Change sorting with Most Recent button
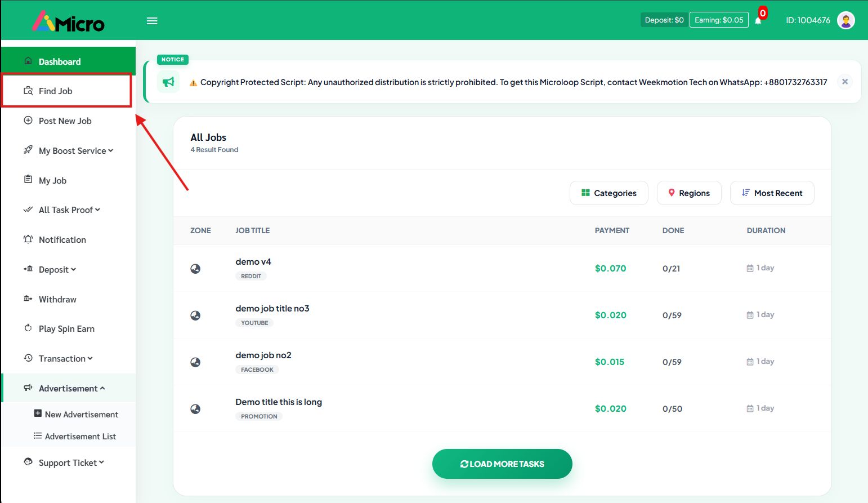868x503 pixels. click(772, 193)
